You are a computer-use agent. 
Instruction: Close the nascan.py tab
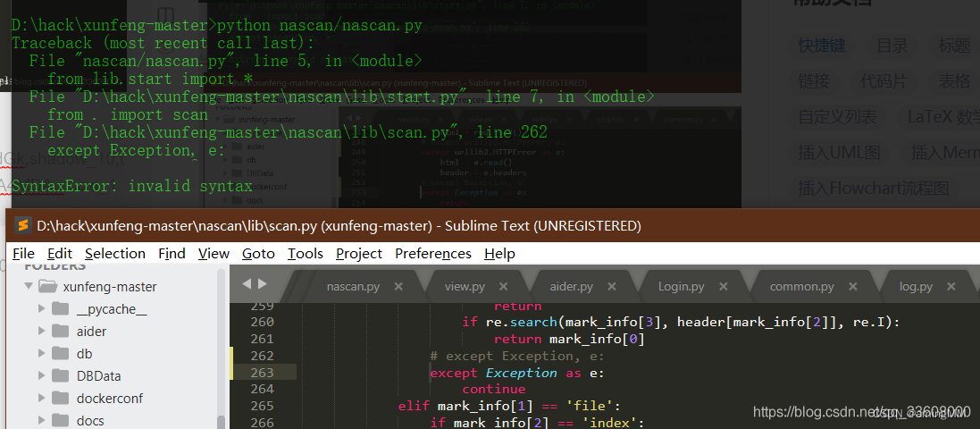point(398,287)
